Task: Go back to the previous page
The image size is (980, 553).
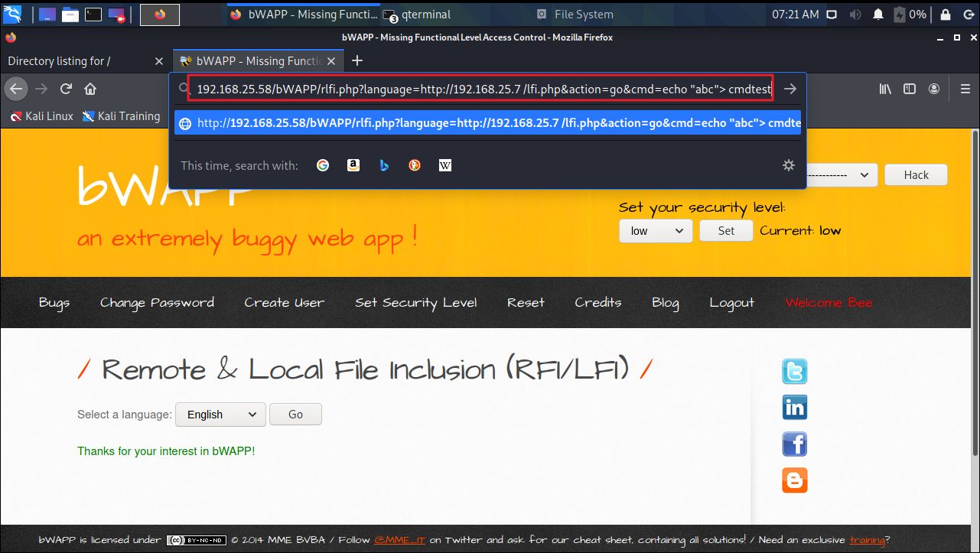Action: (x=17, y=89)
